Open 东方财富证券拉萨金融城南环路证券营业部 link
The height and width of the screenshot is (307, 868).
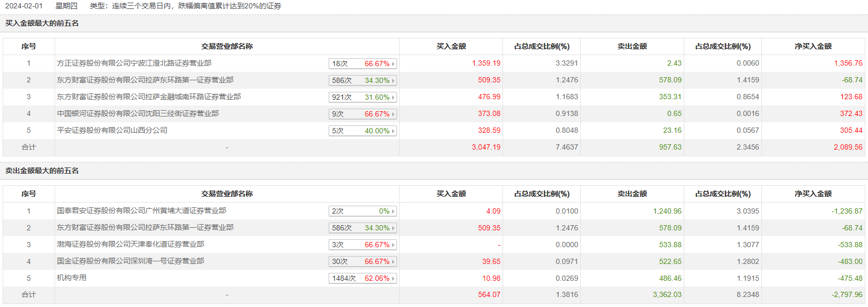point(149,97)
